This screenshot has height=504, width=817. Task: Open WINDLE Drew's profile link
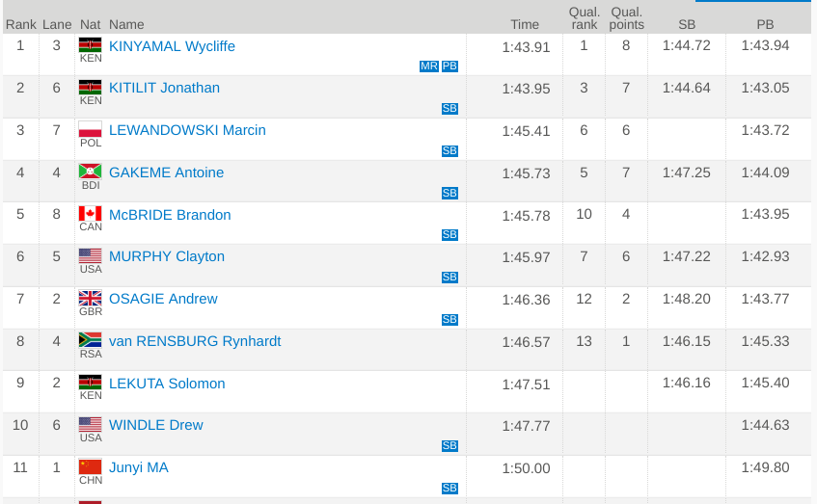(x=155, y=425)
